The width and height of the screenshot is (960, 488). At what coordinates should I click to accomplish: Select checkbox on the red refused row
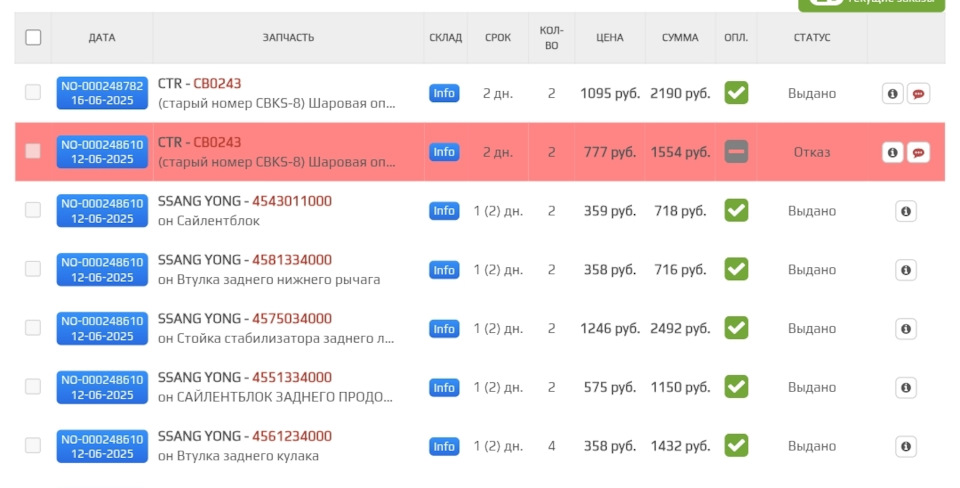click(33, 151)
